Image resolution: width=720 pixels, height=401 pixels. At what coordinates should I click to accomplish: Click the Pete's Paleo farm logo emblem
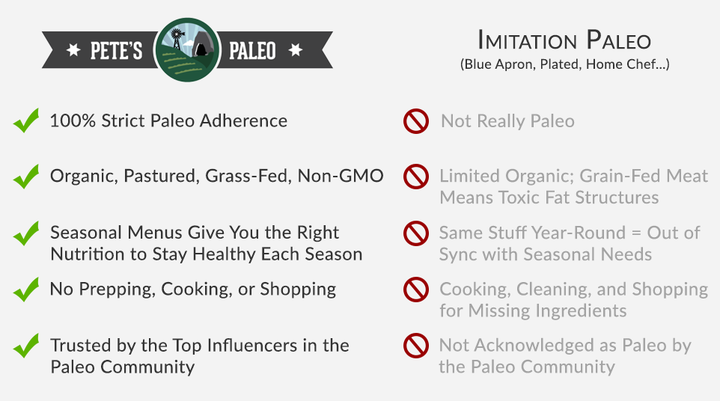point(190,49)
